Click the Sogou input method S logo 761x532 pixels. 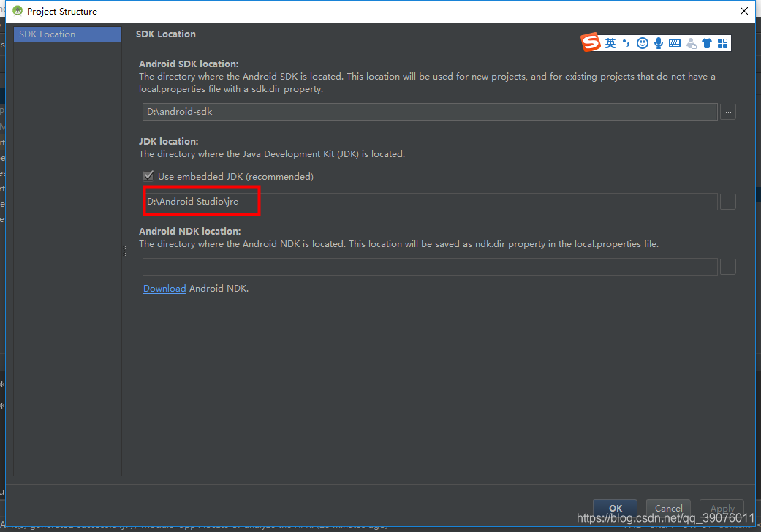(591, 42)
